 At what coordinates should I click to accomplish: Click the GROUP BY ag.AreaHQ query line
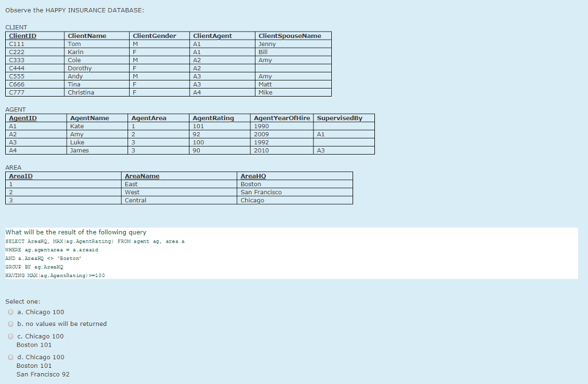[x=34, y=267]
